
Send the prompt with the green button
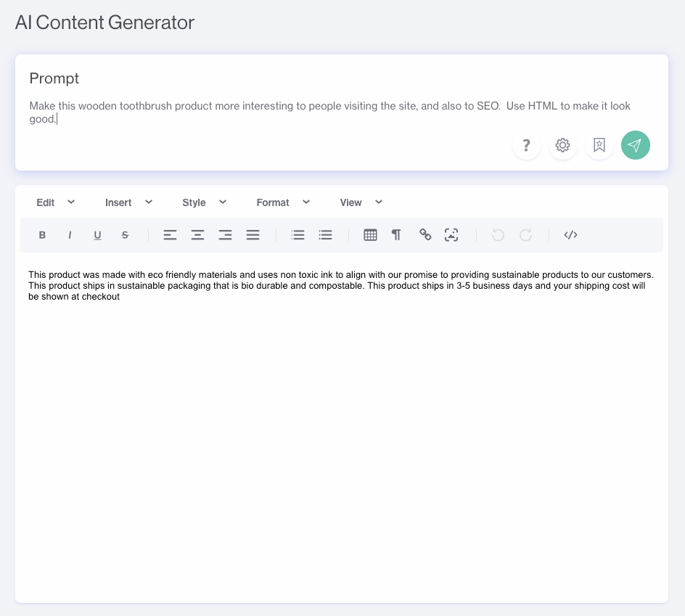tap(635, 145)
